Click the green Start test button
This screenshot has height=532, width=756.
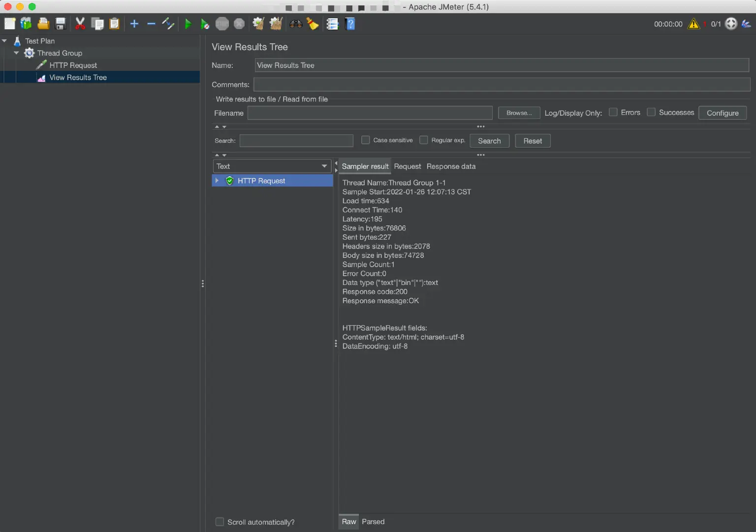[188, 24]
